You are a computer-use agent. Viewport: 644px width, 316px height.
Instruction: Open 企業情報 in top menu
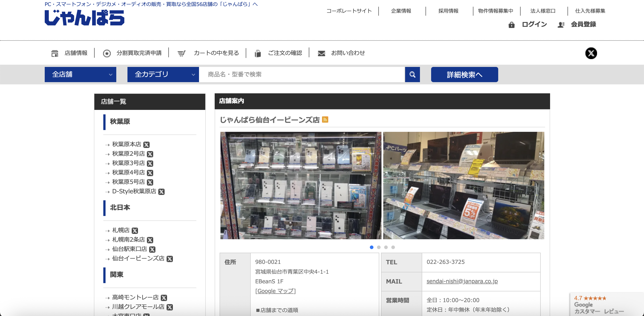[x=401, y=11]
